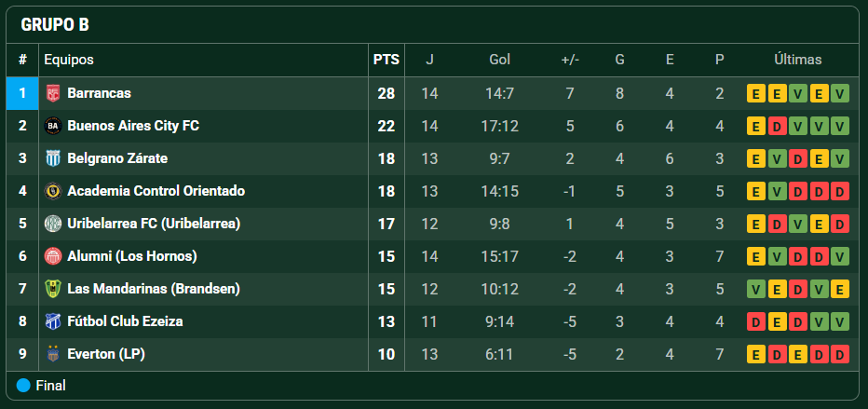Click the Academia Control Orientado badge

[x=52, y=192]
